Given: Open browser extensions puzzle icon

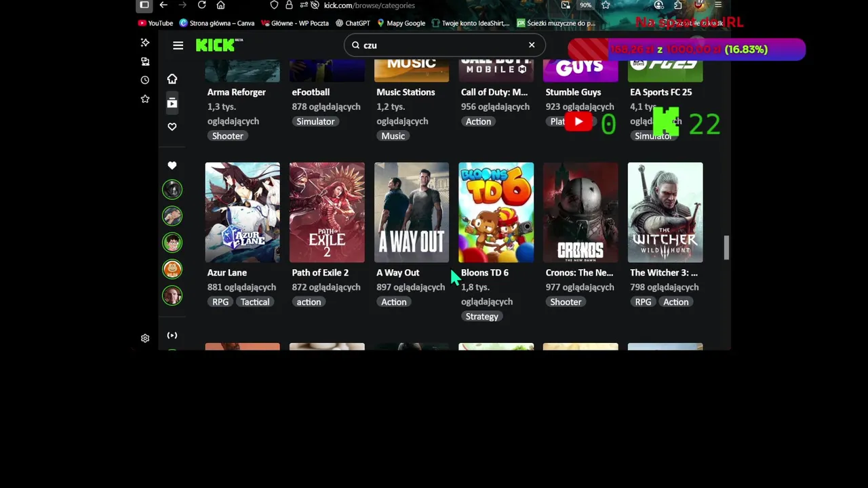Looking at the screenshot, I should (678, 5).
